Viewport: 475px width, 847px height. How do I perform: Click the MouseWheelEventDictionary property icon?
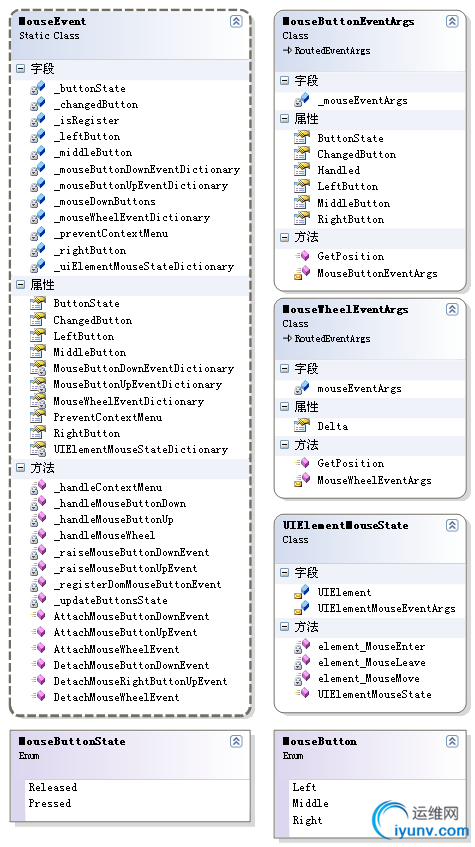click(38, 401)
